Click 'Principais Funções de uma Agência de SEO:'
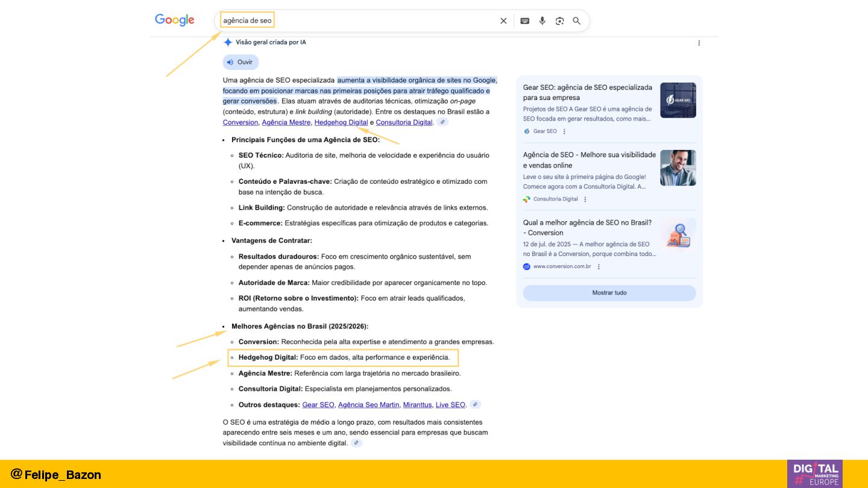 click(x=306, y=140)
